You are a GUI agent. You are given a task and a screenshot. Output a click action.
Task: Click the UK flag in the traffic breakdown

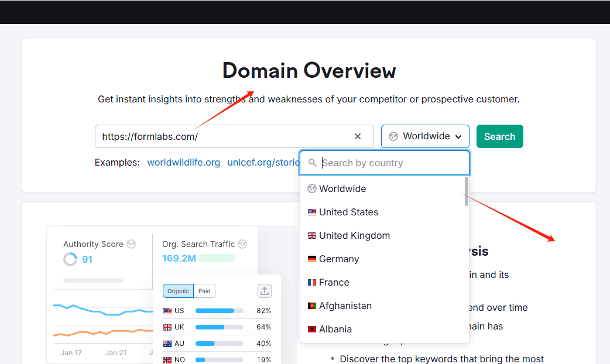click(x=167, y=327)
